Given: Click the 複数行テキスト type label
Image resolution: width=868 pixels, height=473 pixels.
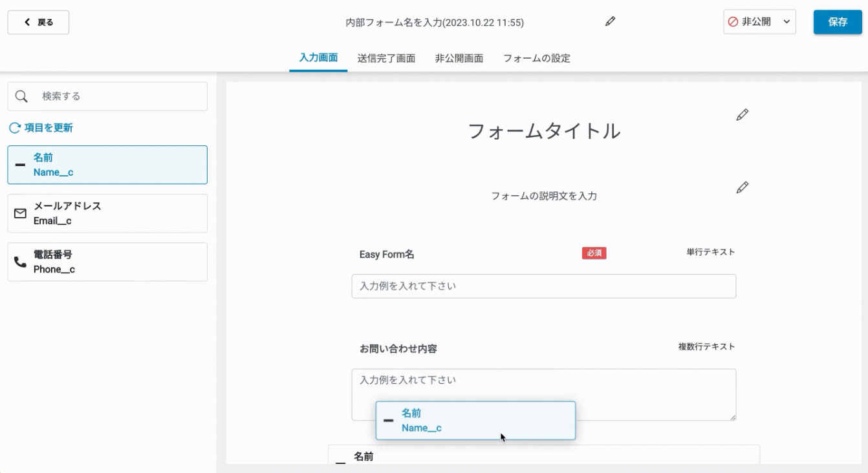Looking at the screenshot, I should click(707, 346).
